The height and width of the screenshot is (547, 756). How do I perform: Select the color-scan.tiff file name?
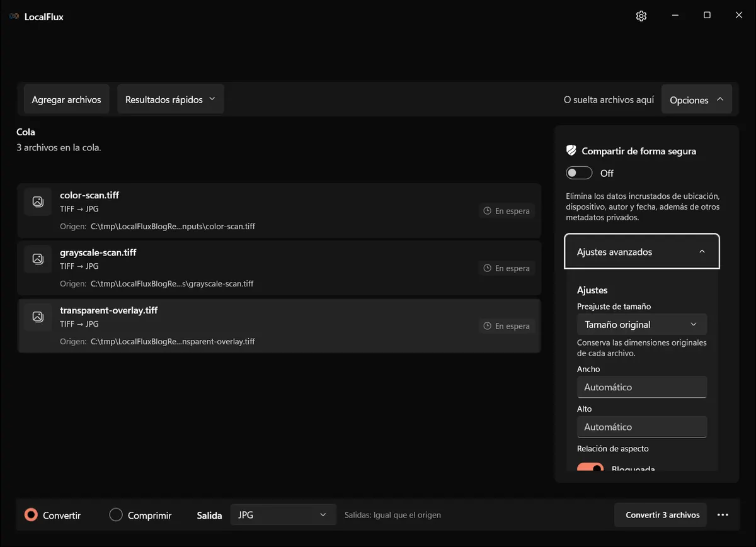[89, 195]
